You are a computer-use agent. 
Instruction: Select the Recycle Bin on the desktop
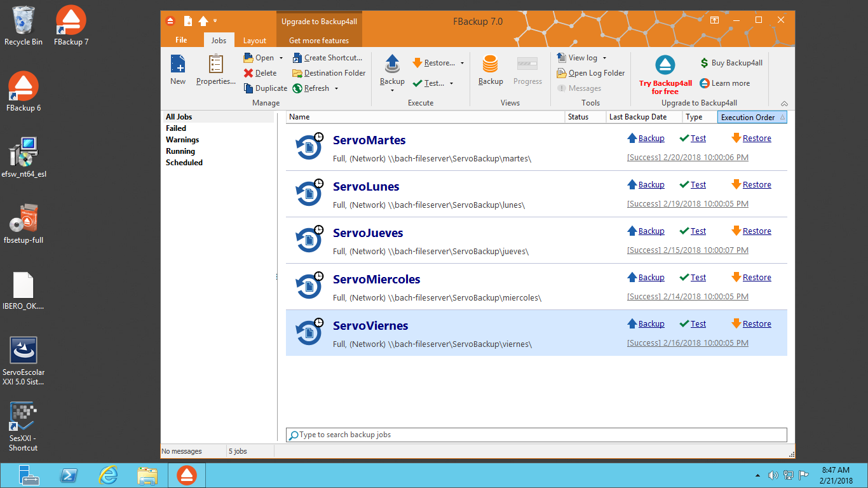click(x=24, y=26)
